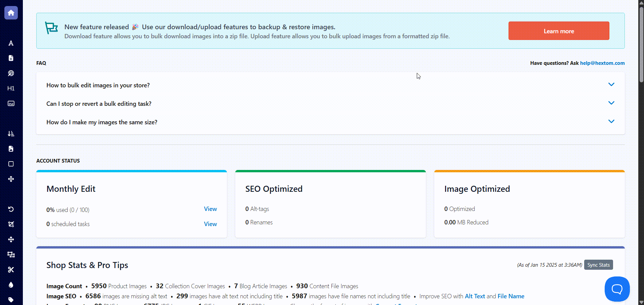The width and height of the screenshot is (644, 305).
Task: Click the scrollbar down arrow
Action: [x=641, y=302]
